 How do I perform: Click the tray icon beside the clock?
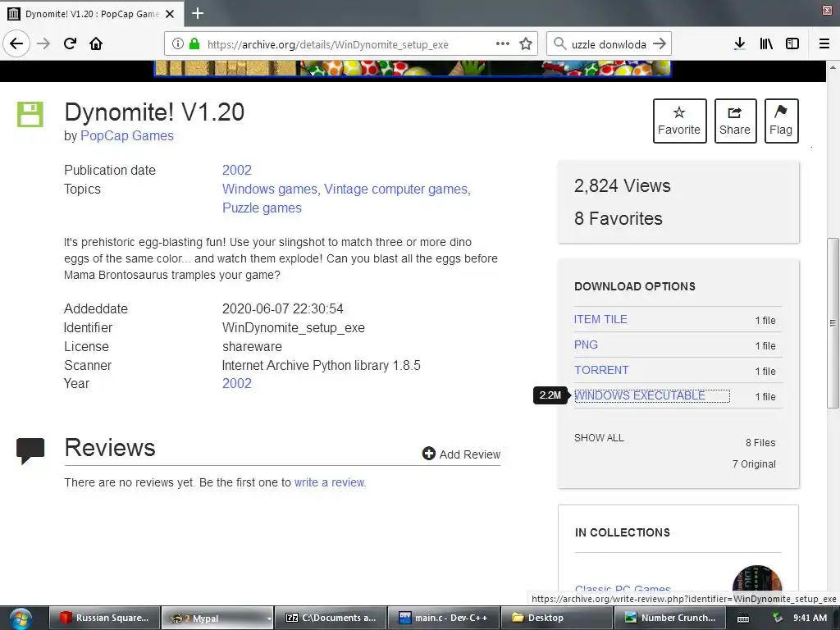[778, 618]
